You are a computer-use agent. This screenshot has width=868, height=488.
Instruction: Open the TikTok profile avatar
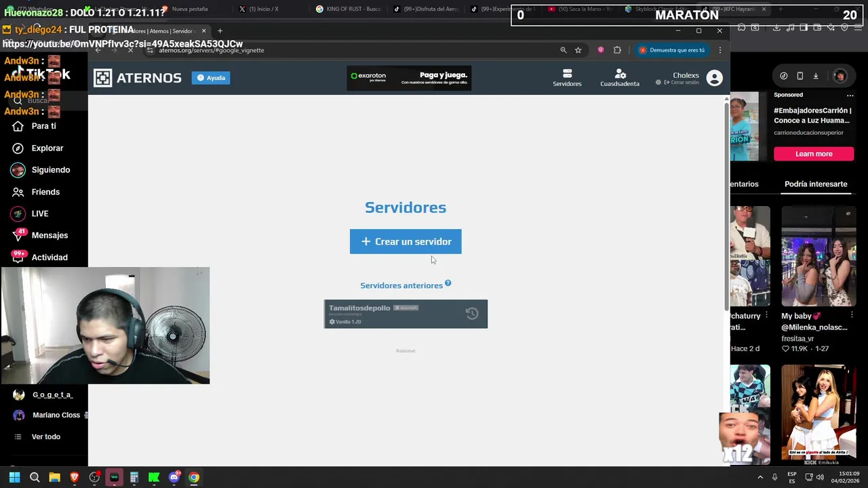(840, 76)
